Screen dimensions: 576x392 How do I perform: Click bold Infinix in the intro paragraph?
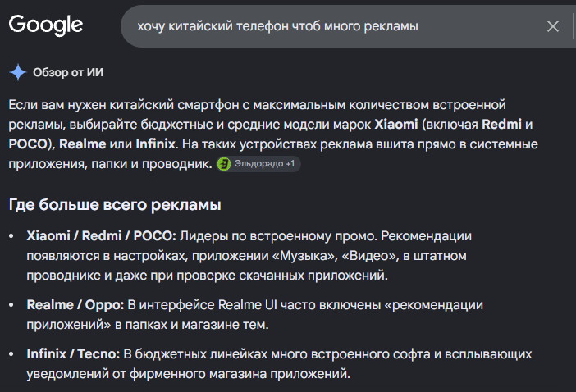point(155,144)
